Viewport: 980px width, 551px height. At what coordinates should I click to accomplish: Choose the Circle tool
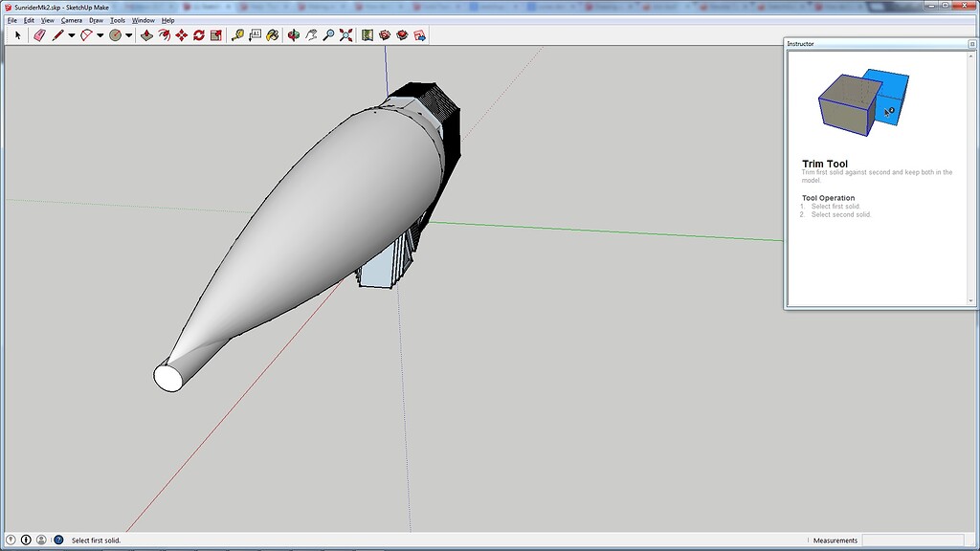(x=113, y=35)
